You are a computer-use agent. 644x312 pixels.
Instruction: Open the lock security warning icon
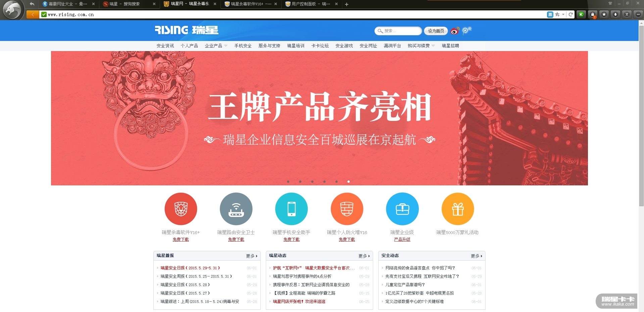(593, 14)
